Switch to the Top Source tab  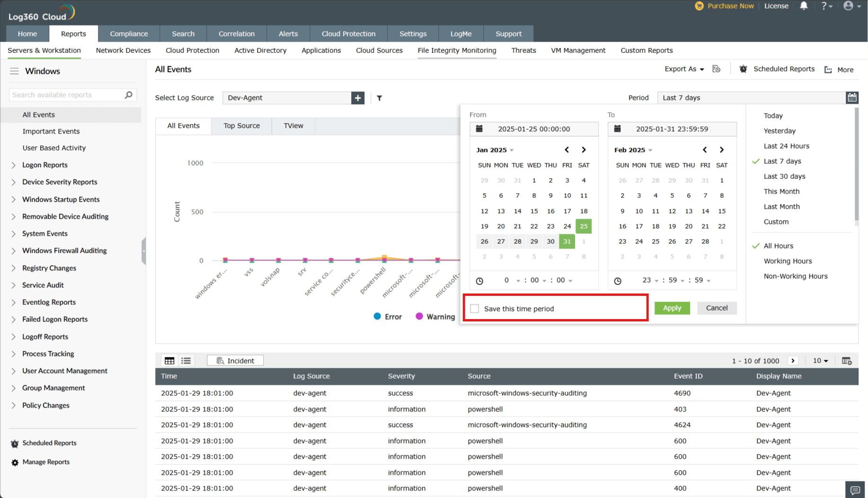point(241,125)
